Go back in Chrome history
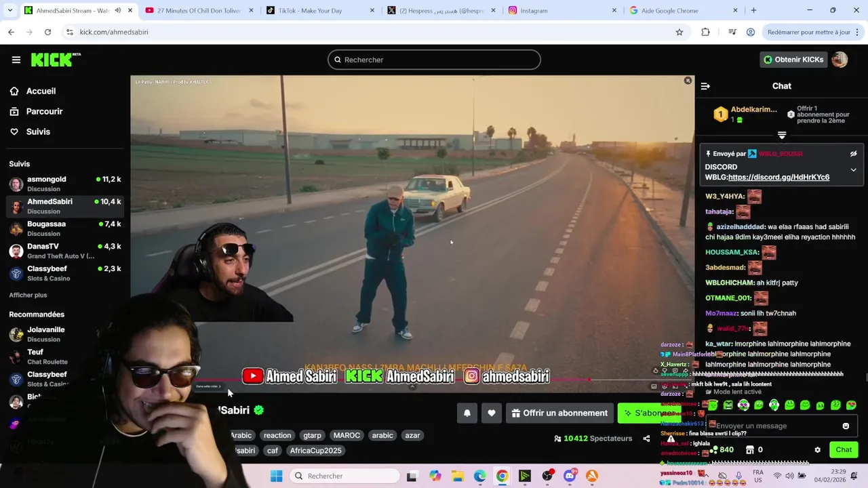Viewport: 868px width, 488px height. [x=11, y=32]
